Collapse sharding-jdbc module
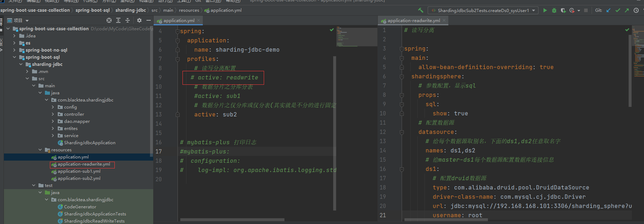 click(x=21, y=64)
